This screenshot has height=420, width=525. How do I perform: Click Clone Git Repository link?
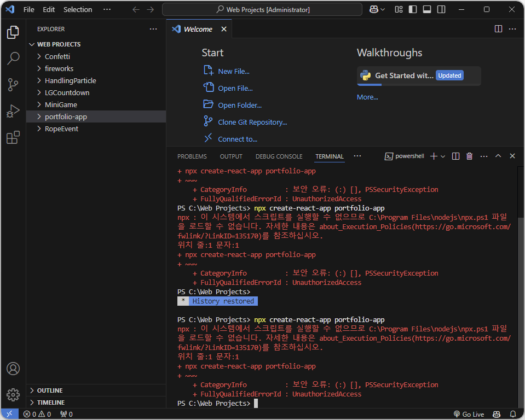point(245,122)
